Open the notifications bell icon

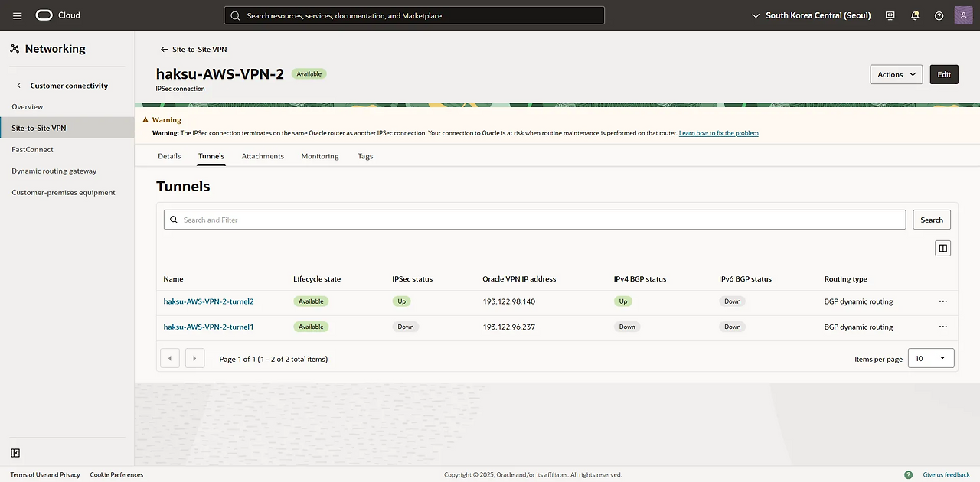915,15
